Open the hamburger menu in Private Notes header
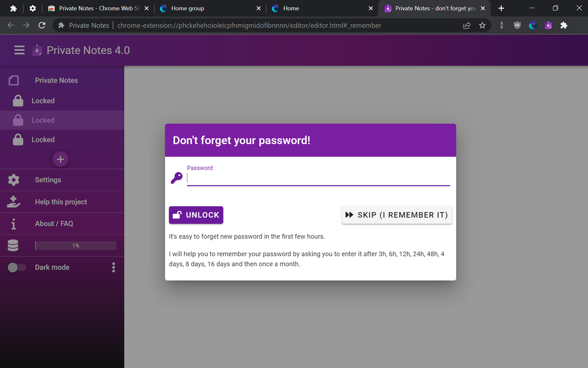The height and width of the screenshot is (368, 588). click(19, 50)
